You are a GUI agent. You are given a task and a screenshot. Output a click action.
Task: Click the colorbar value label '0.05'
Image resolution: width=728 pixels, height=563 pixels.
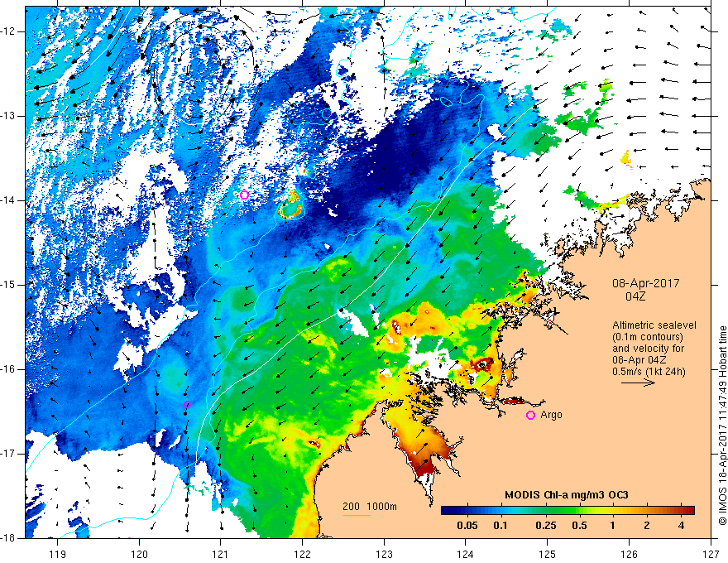pos(467,526)
